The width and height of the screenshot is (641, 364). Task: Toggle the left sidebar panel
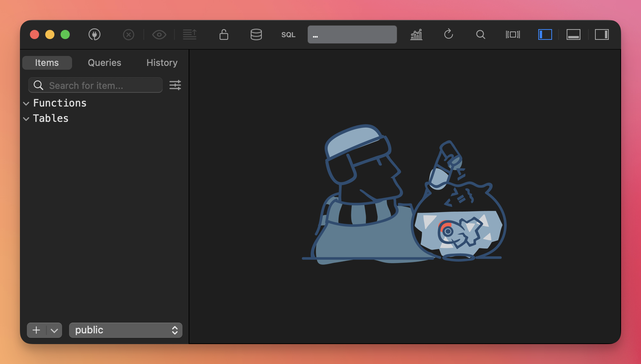click(x=545, y=34)
